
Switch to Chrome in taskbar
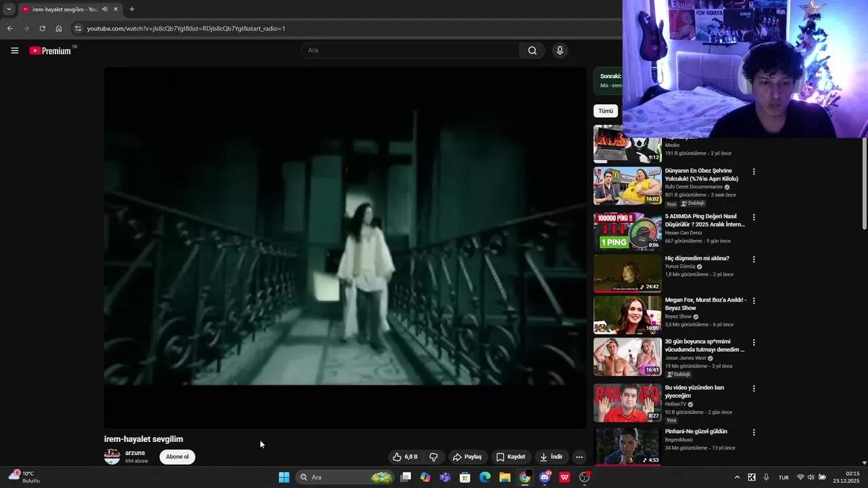tap(525, 477)
